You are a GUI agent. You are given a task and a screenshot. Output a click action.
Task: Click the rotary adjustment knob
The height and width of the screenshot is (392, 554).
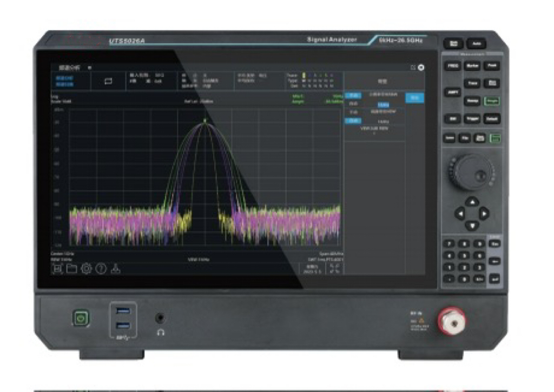[469, 172]
